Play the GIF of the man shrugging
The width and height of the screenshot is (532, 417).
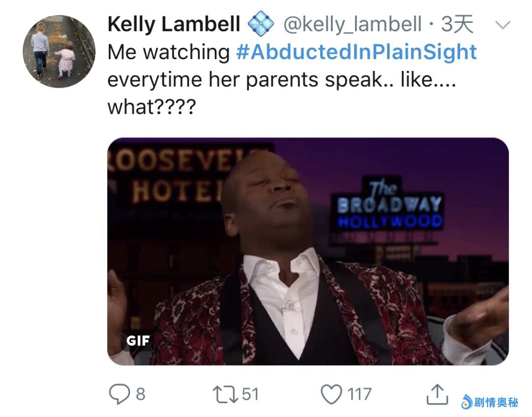pyautogui.click(x=308, y=251)
